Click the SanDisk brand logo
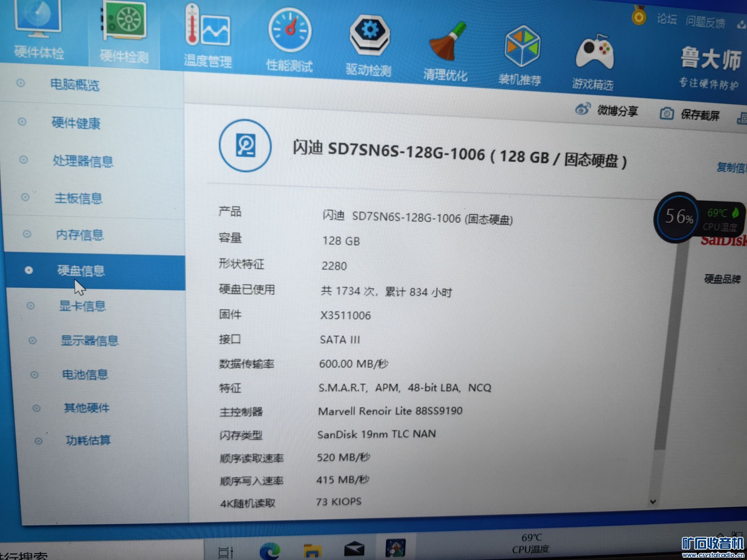Image resolution: width=747 pixels, height=560 pixels. 724,240
